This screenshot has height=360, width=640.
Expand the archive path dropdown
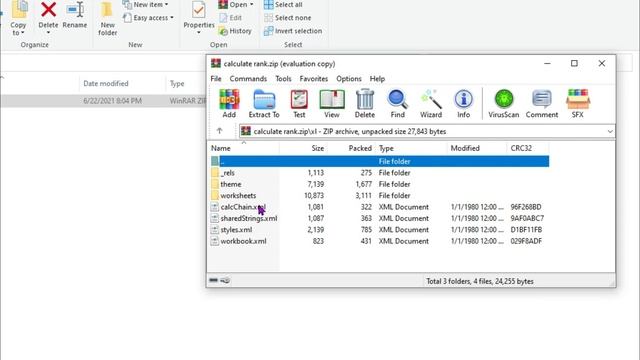pos(610,131)
